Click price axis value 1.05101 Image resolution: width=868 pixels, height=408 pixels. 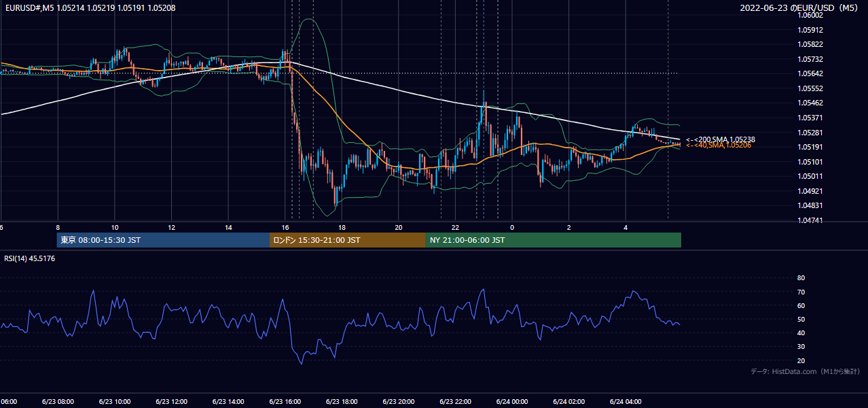810,162
